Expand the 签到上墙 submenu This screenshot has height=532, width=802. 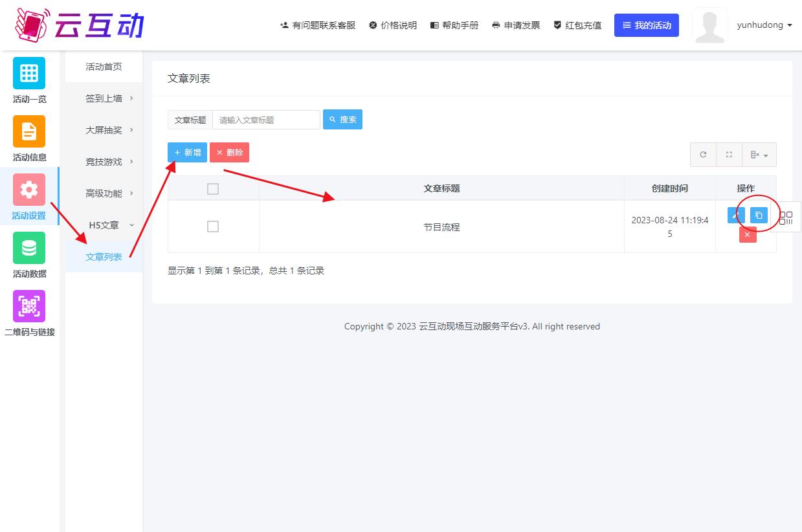109,98
